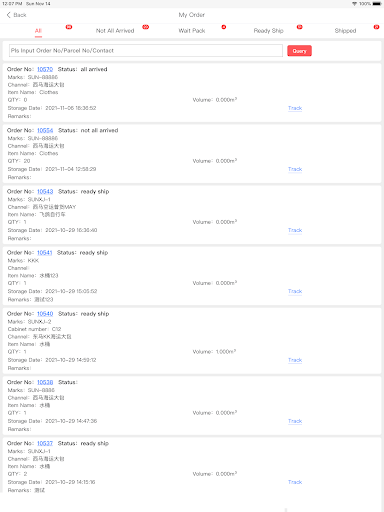The height and width of the screenshot is (512, 384).
Task: Tap the red badge beside Not All Arrived
Action: pyautogui.click(x=146, y=27)
